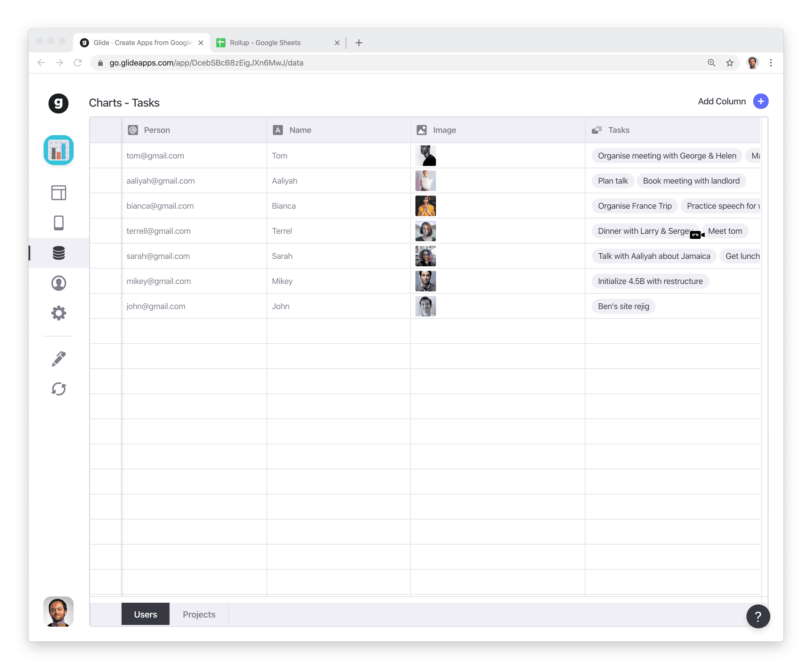Select the Users tab

[145, 614]
